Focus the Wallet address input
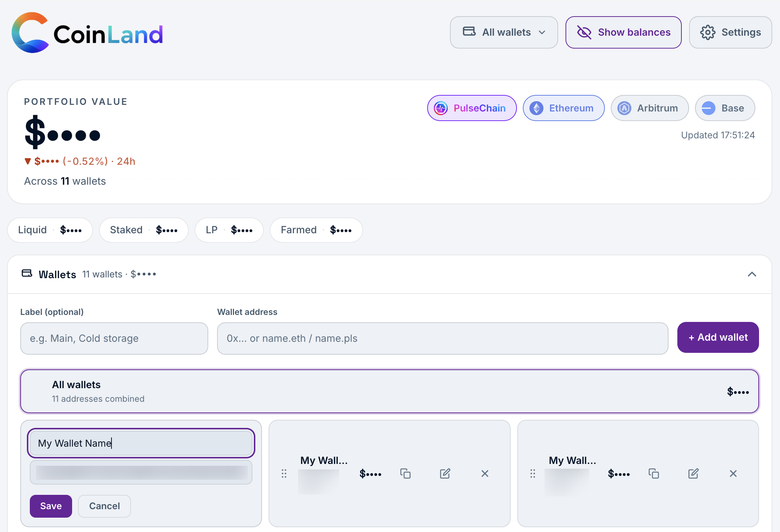The height and width of the screenshot is (532, 780). (x=443, y=338)
